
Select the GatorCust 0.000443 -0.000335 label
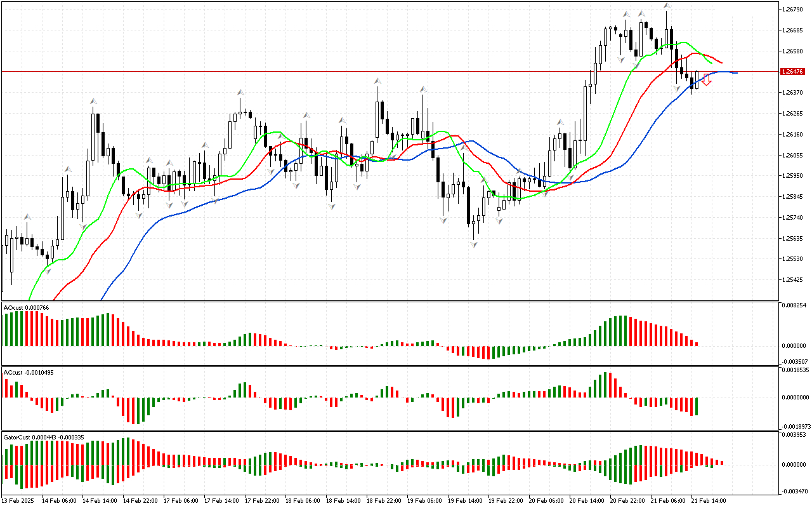click(44, 438)
